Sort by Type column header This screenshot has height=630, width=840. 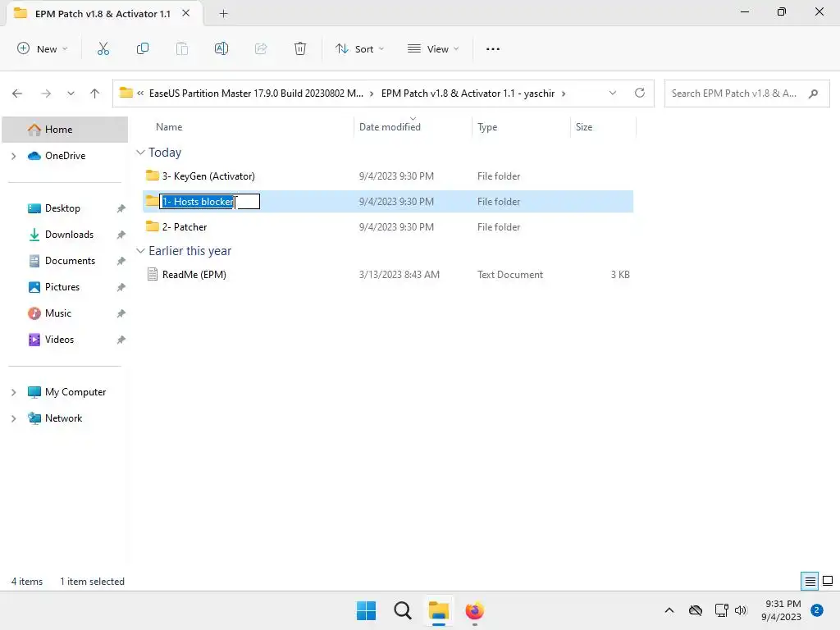487,127
